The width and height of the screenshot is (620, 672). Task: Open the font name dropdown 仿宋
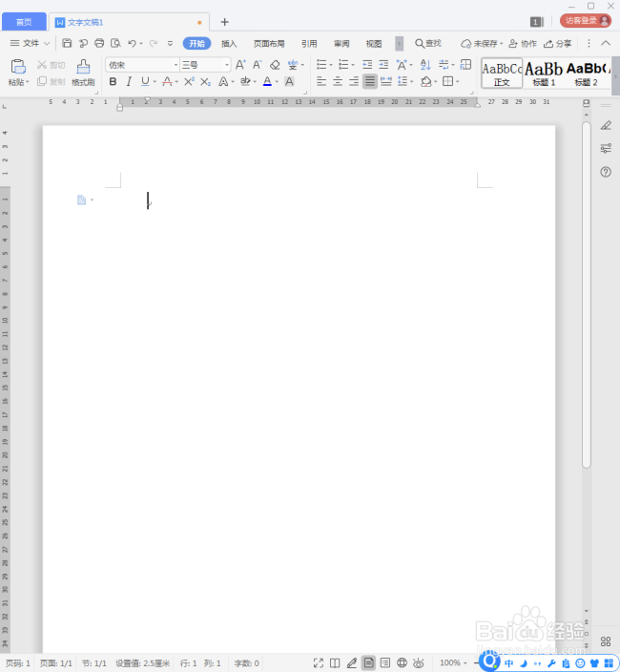pyautogui.click(x=176, y=65)
